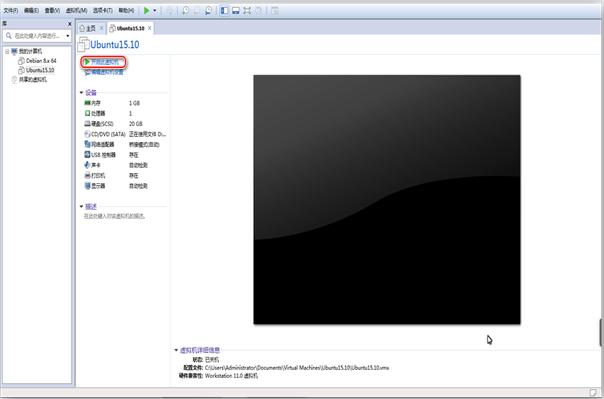Viewport: 604px width, 399px height.
Task: Open the 查看(V) menu
Action: click(52, 11)
